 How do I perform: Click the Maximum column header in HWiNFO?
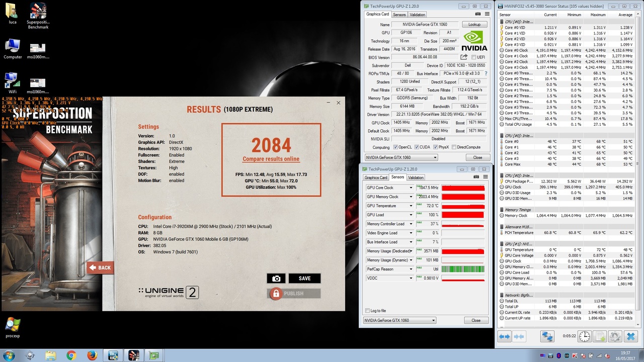[x=598, y=15]
